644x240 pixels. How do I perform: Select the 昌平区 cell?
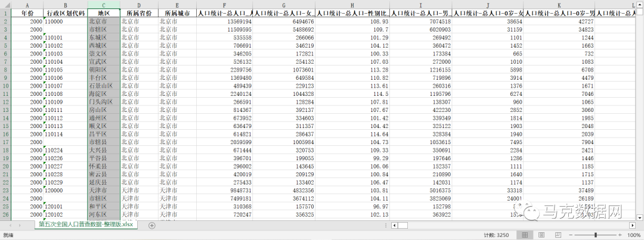[104, 134]
